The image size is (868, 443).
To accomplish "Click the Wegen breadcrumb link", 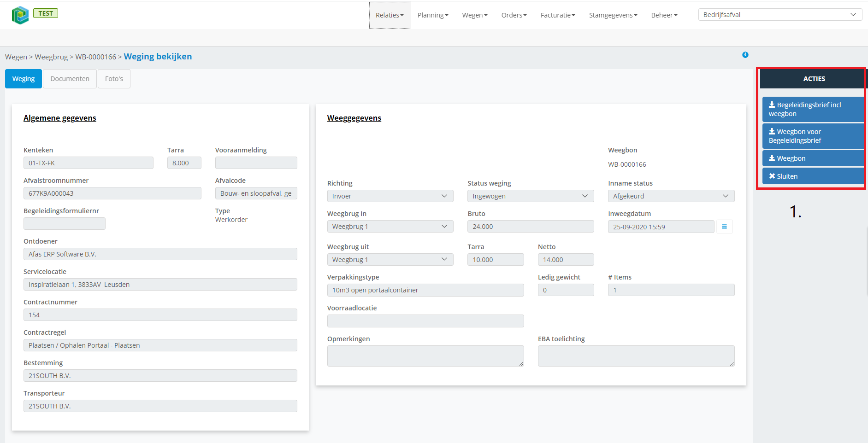I will pyautogui.click(x=16, y=57).
